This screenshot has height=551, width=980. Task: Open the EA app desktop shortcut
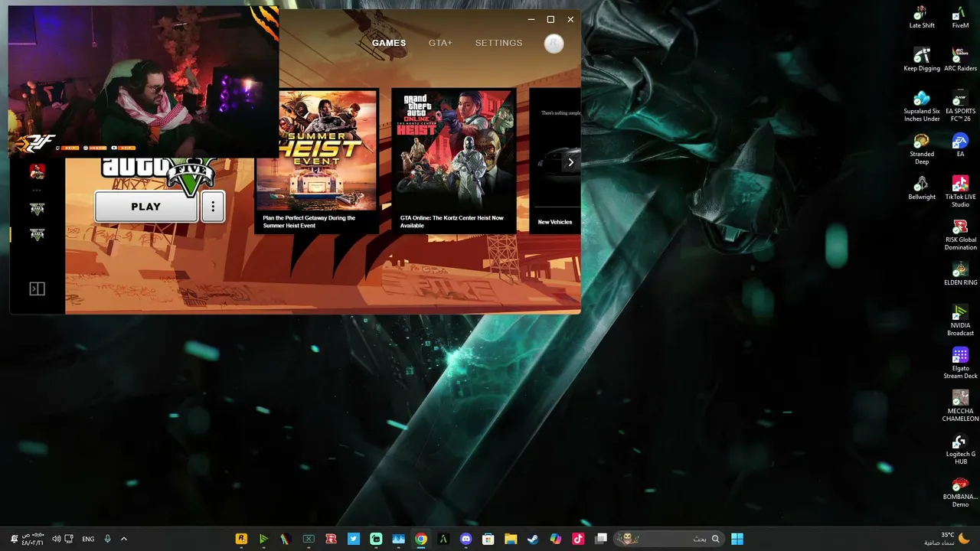[960, 145]
